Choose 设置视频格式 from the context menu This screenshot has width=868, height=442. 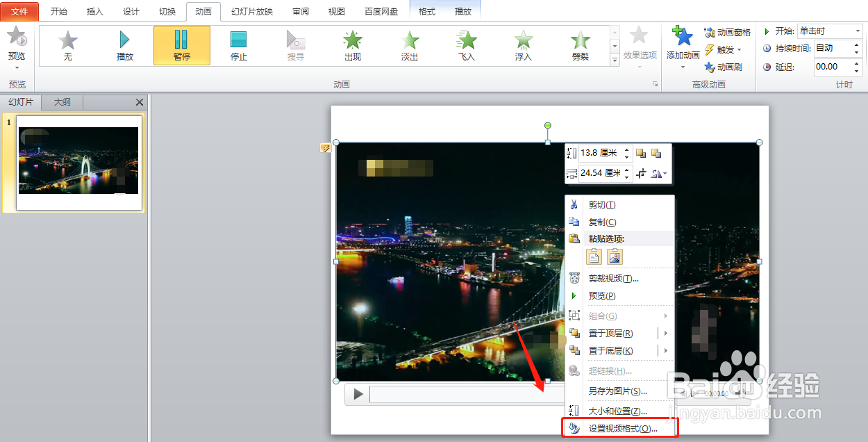click(622, 428)
